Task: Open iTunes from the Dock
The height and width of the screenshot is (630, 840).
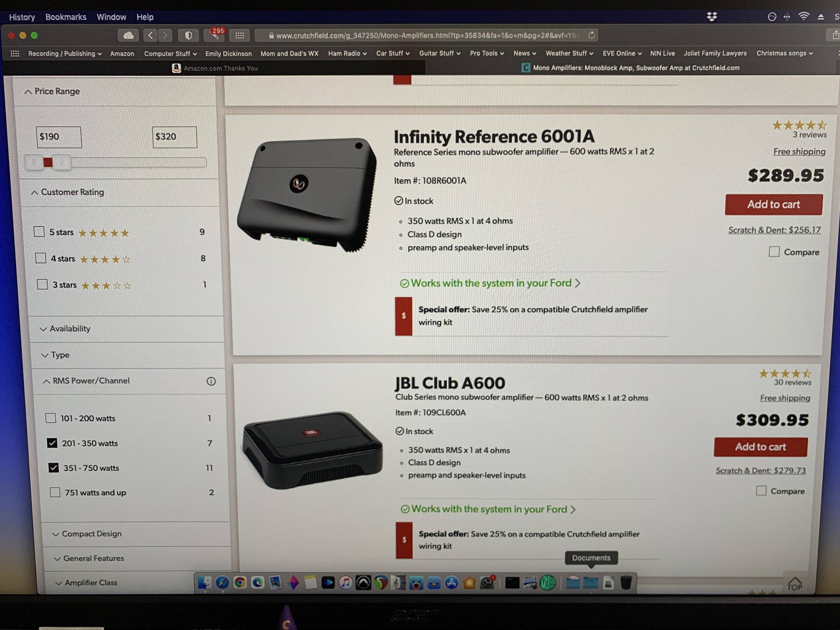Action: click(345, 582)
